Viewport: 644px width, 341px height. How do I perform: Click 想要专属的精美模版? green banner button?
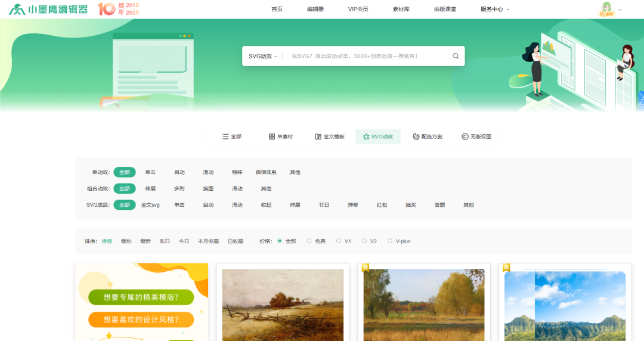(x=141, y=297)
